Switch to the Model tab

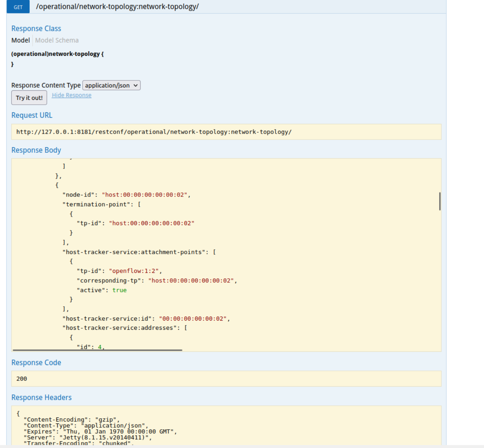21,40
